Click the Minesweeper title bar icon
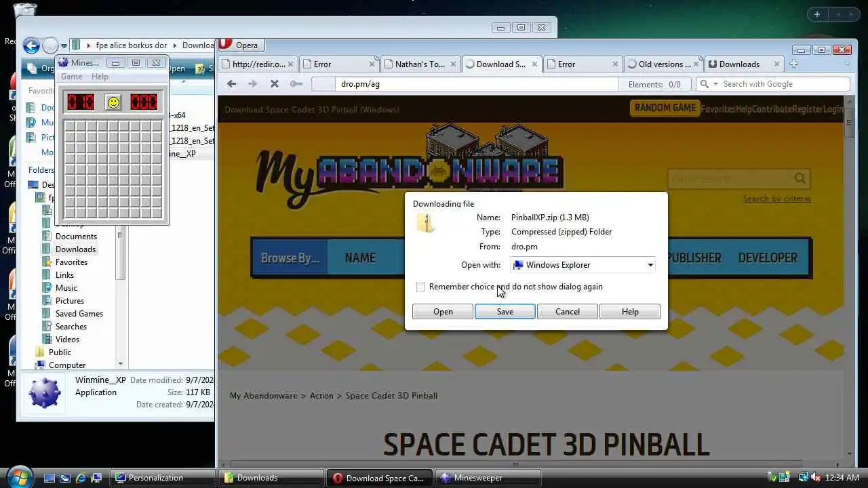The height and width of the screenshot is (488, 868). [x=63, y=63]
